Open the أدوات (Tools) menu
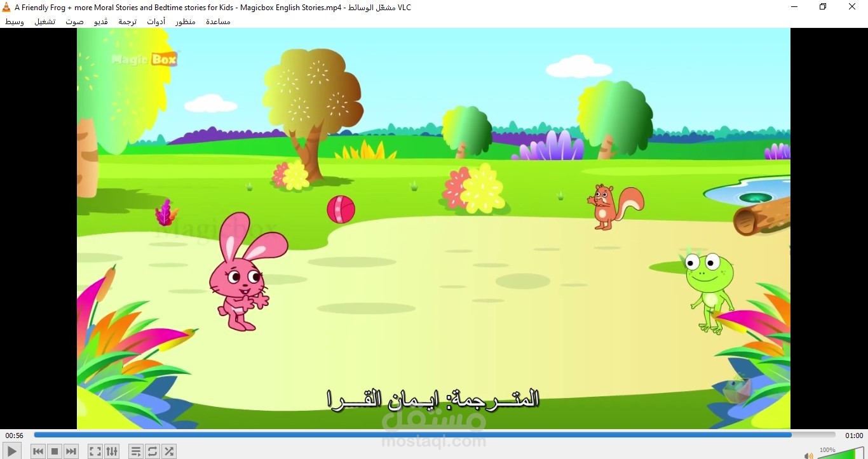The width and height of the screenshot is (868, 459). tap(156, 22)
